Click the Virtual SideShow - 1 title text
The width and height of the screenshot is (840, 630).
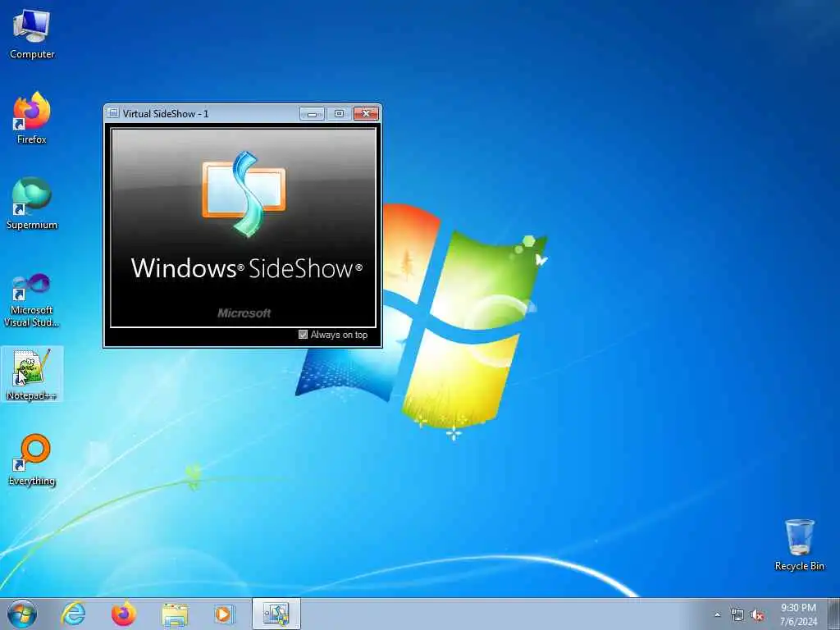click(x=166, y=113)
